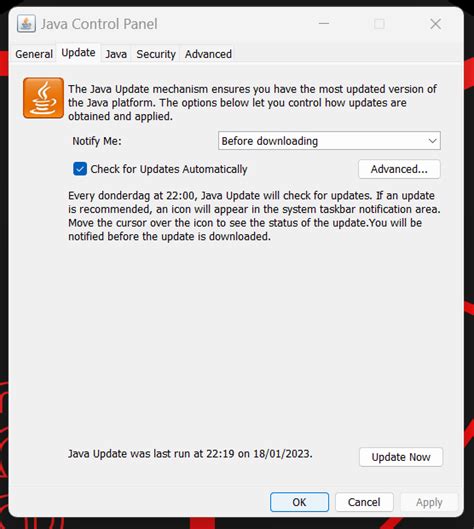Close the Java Control Panel window
Screen dimensions: 474x529
click(436, 24)
